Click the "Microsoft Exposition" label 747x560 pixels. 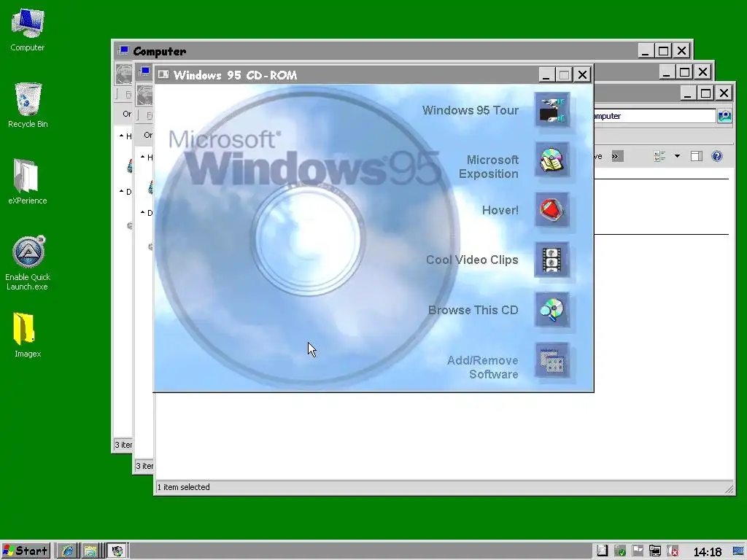point(488,167)
